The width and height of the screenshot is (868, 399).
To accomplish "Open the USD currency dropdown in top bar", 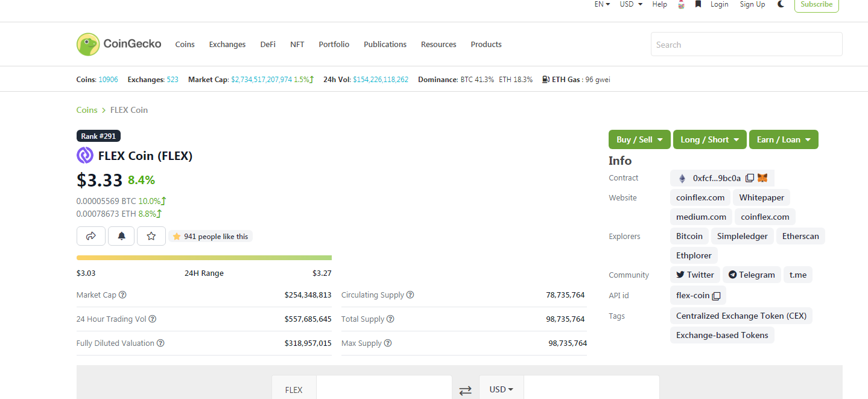I will click(x=631, y=4).
